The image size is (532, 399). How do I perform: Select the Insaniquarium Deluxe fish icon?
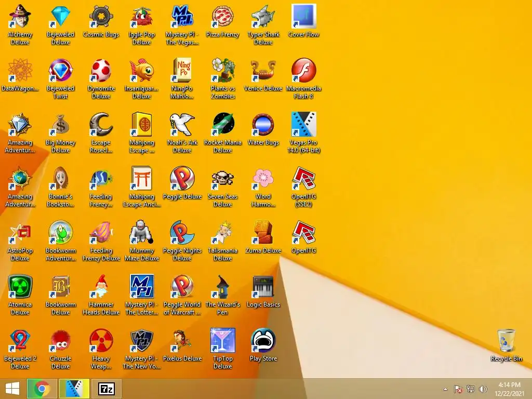tap(141, 70)
